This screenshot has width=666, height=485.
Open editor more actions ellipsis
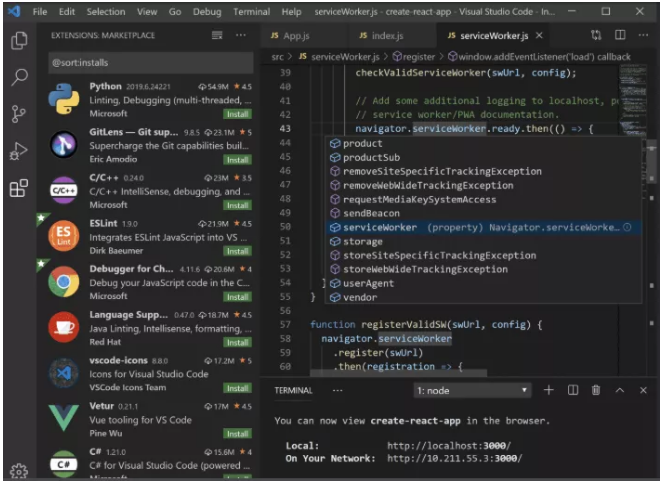coord(643,35)
